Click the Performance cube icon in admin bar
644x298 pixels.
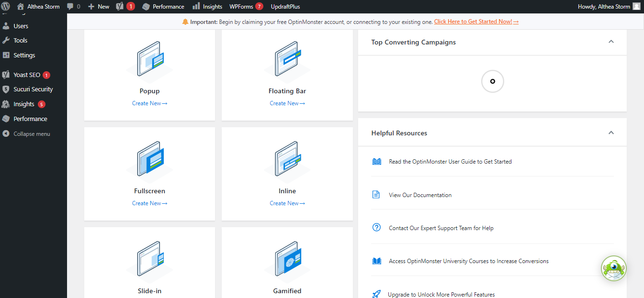point(146,7)
